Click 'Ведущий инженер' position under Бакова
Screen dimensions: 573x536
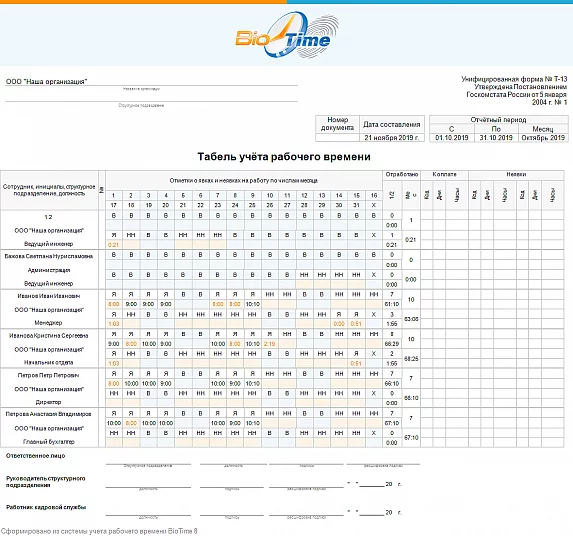(49, 284)
